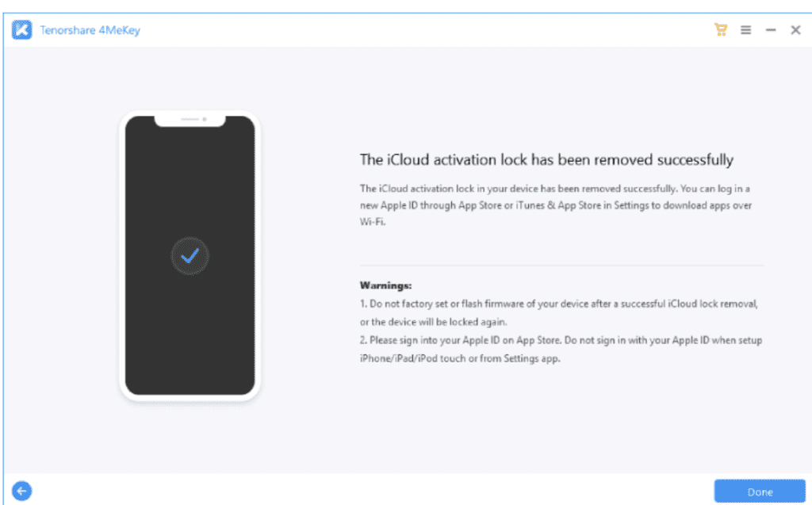Viewport: 812px width, 505px height.
Task: Close the 4MeKey window
Action: [x=795, y=30]
